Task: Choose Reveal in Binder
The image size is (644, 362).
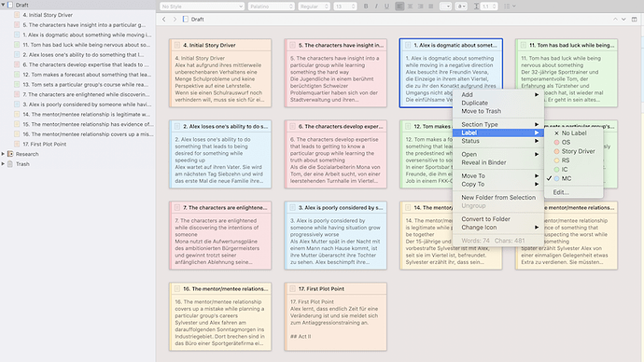Action: [x=497, y=162]
